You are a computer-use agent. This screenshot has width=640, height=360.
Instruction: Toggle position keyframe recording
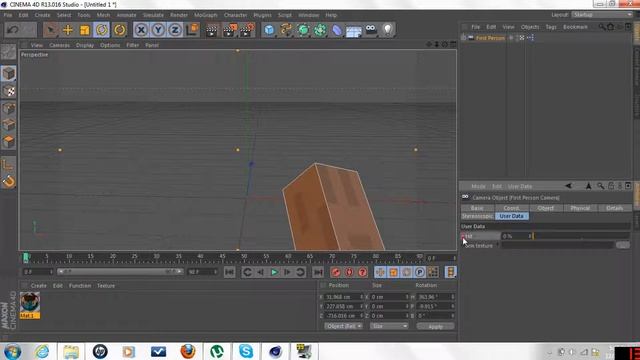(x=380, y=272)
